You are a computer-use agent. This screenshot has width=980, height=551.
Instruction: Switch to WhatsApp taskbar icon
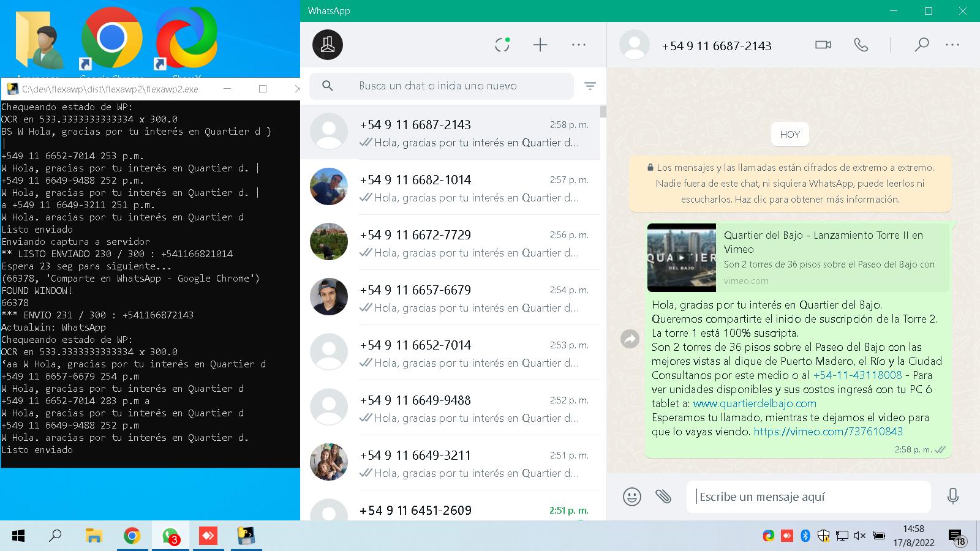[x=170, y=536]
